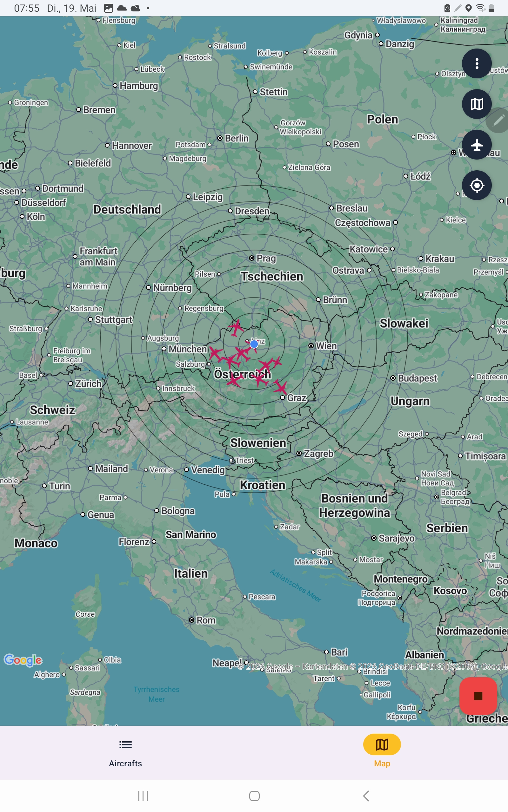
Task: Tap the 'Rom' city label
Action: tap(206, 620)
